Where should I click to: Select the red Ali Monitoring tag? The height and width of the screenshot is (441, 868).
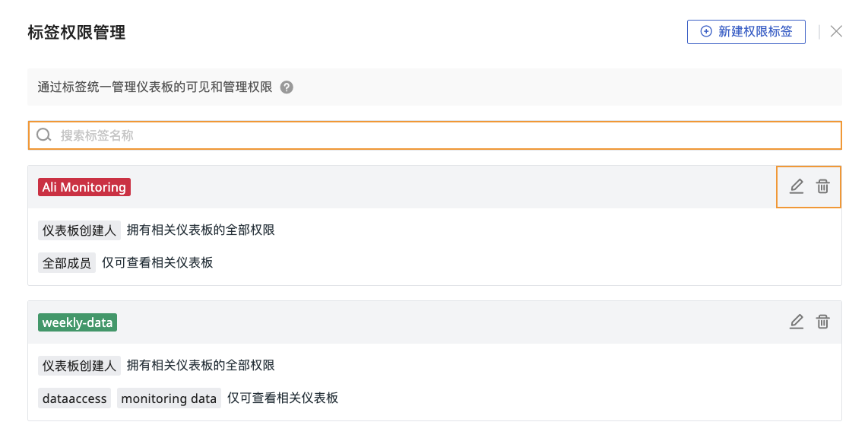click(x=84, y=187)
